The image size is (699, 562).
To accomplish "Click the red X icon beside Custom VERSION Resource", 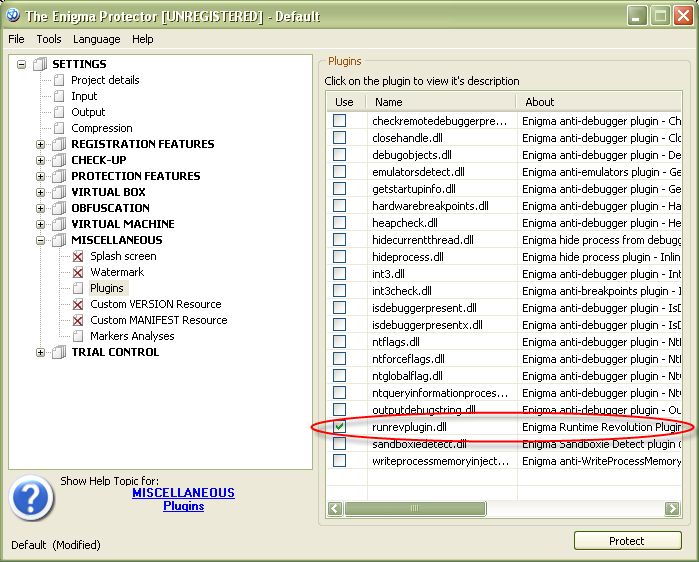I will pyautogui.click(x=78, y=304).
